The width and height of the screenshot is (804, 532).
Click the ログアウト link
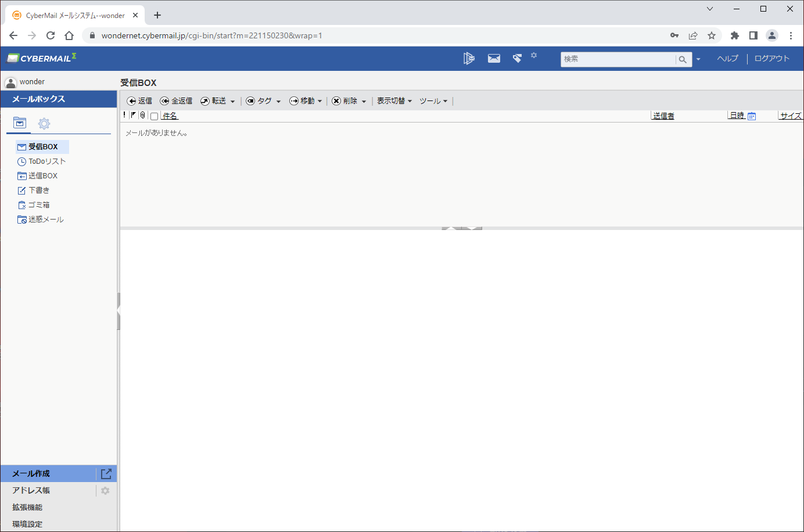tap(771, 58)
